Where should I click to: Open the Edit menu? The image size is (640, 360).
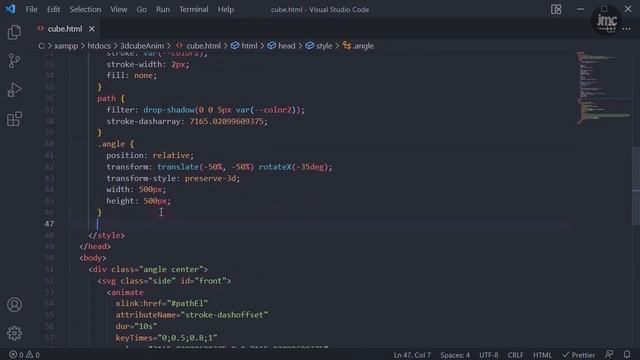[53, 9]
